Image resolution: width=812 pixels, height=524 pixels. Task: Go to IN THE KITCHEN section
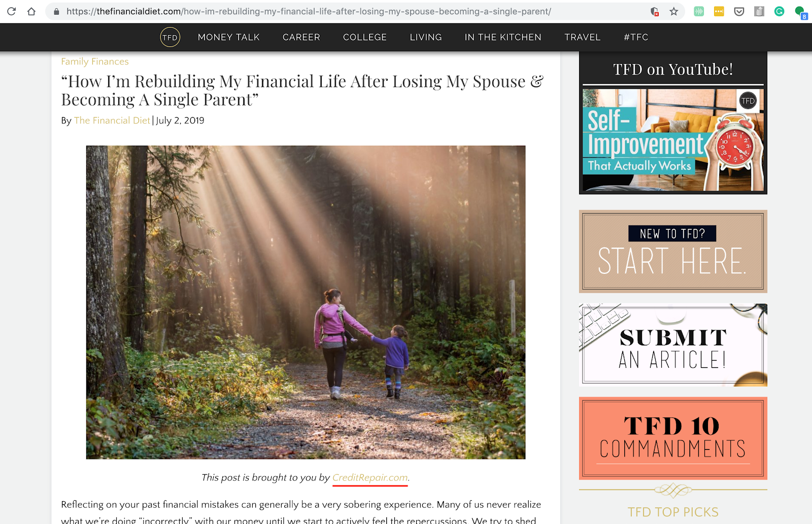[503, 37]
